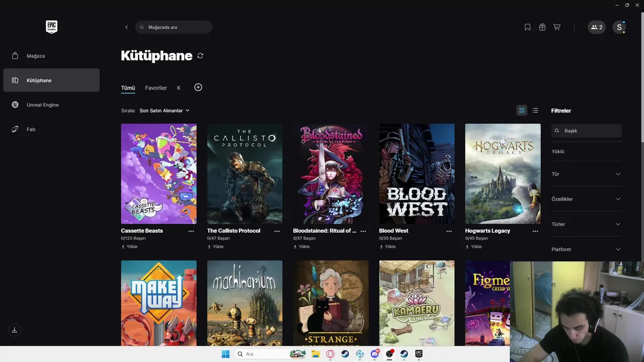Screen dimensions: 644x362
Task: Click the taskbar Ara search box
Action: 271,354
